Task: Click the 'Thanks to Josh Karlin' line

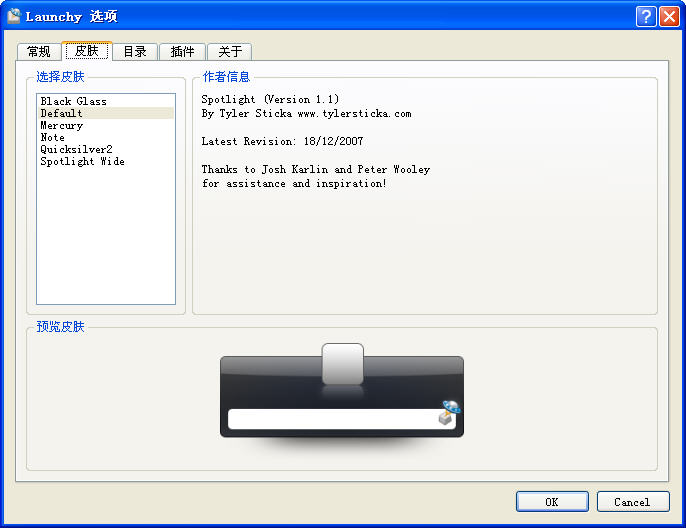Action: [x=315, y=170]
